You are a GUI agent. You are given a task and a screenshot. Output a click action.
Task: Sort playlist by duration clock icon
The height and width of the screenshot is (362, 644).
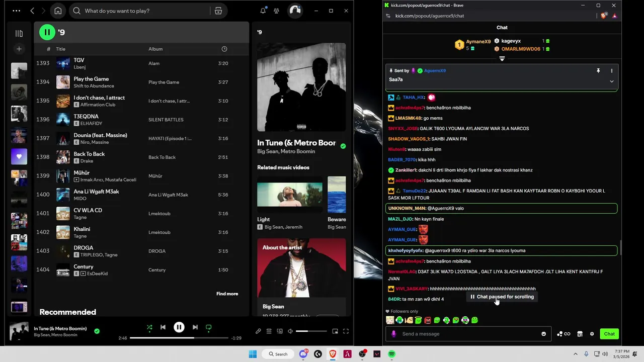pyautogui.click(x=224, y=49)
